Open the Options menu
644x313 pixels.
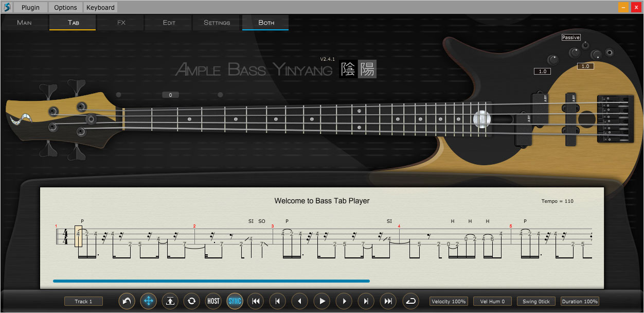[x=65, y=7]
